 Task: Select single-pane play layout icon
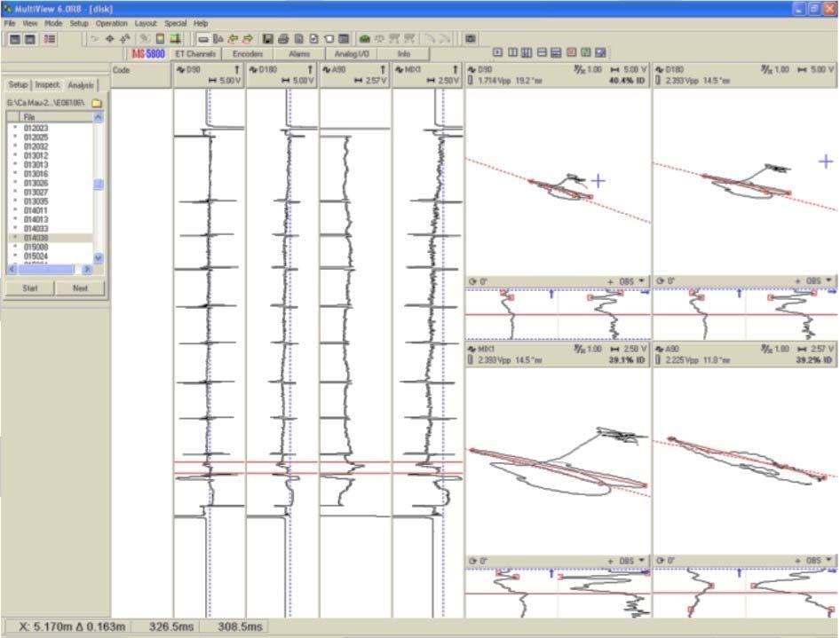tap(497, 52)
